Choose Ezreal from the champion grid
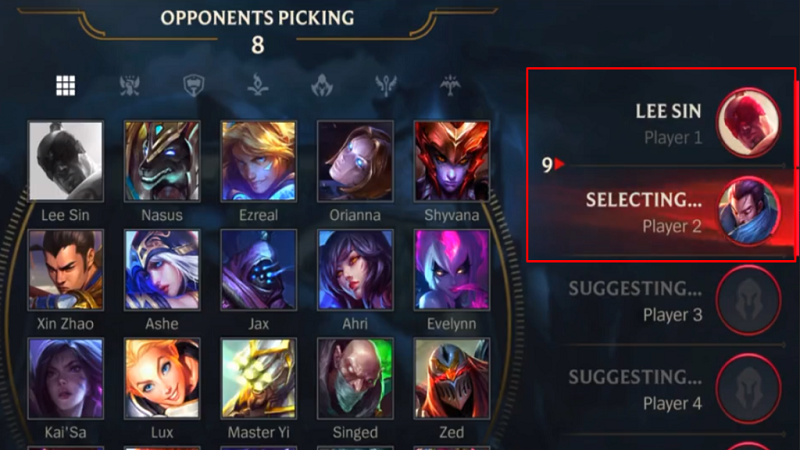Screen dimensions: 800x450 259,161
